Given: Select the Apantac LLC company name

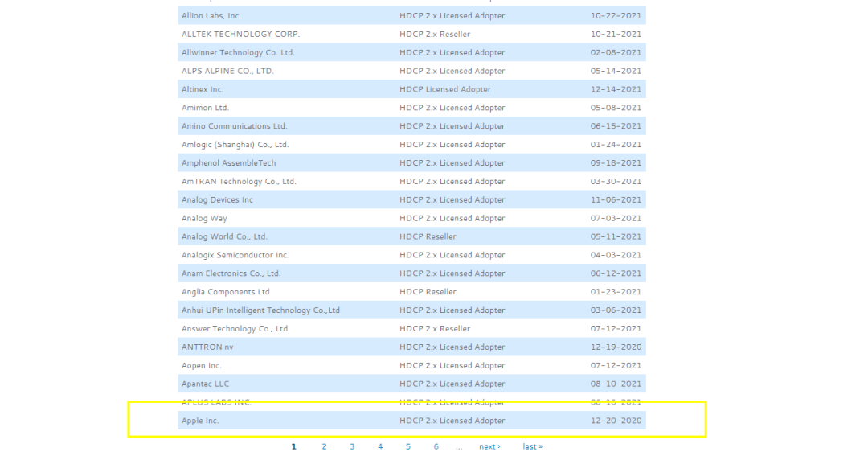Looking at the screenshot, I should pyautogui.click(x=205, y=384).
